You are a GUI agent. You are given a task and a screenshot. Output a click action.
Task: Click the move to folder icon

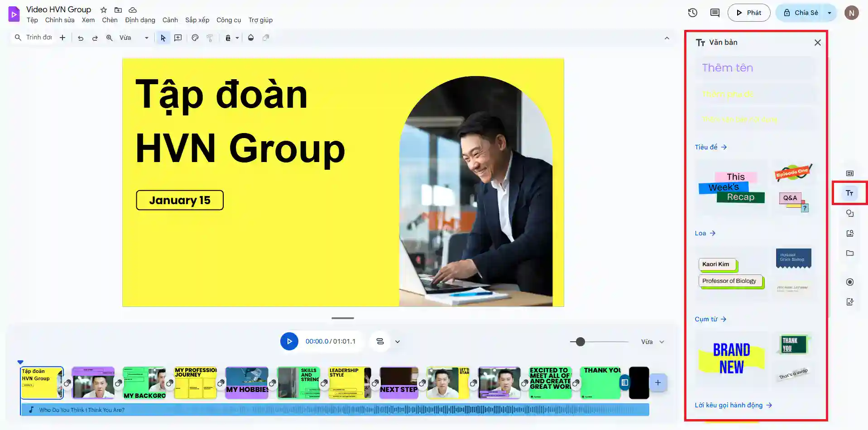(118, 10)
